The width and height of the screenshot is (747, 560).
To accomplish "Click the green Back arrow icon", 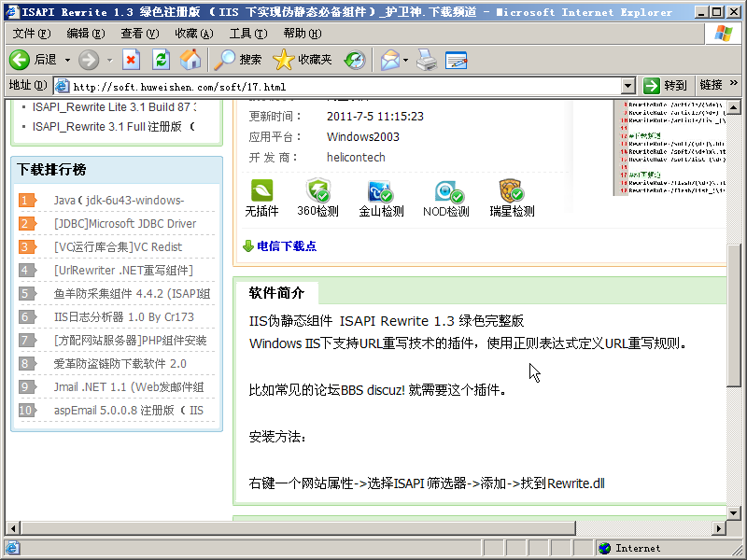I will click(20, 60).
